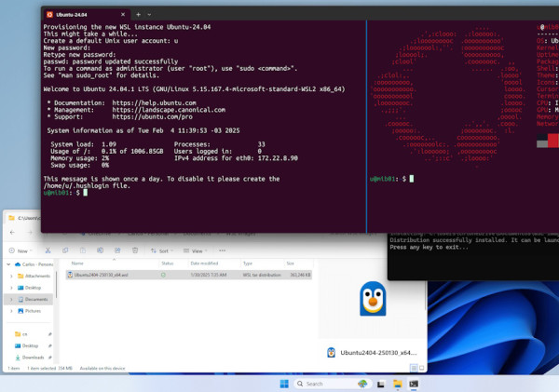
Task: Click the https://ubuntu.com/pro support link
Action: pyautogui.click(x=152, y=117)
